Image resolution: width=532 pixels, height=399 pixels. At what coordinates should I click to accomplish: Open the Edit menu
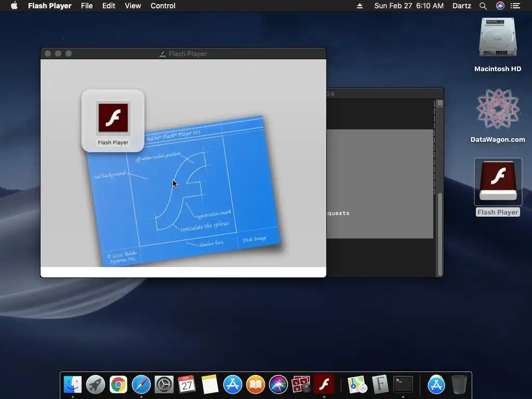(x=109, y=6)
